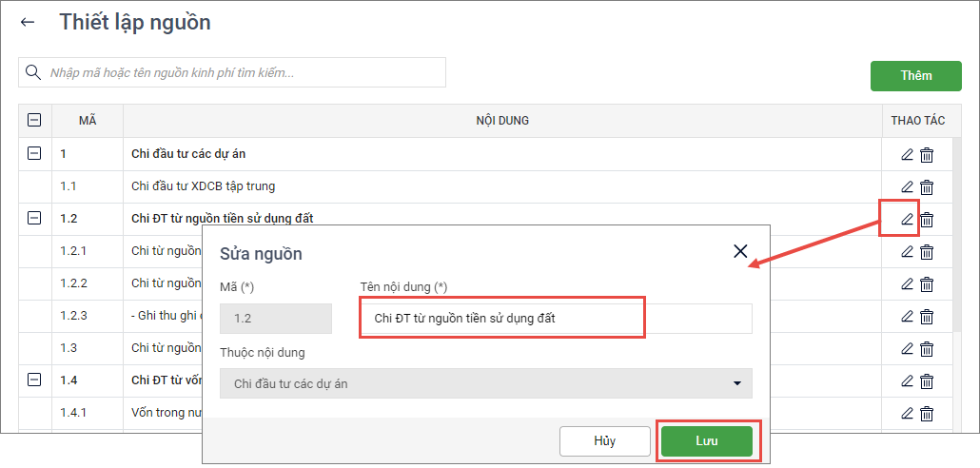
Task: Click the Tên nội dung text field
Action: click(x=556, y=319)
